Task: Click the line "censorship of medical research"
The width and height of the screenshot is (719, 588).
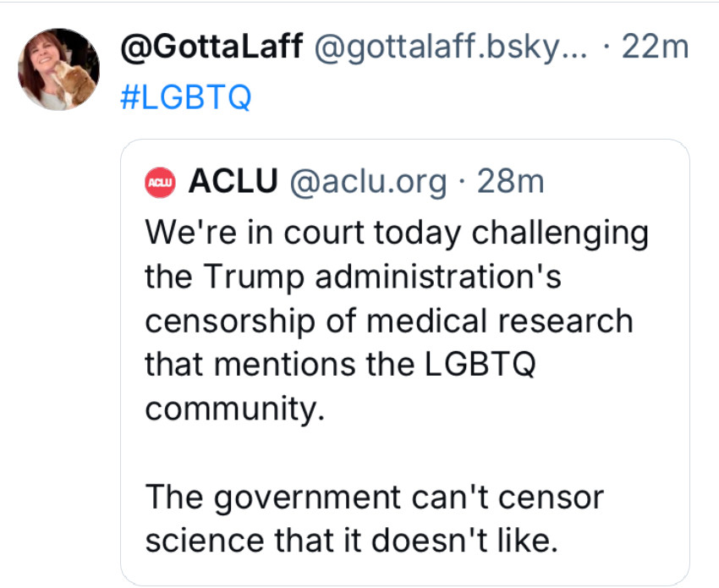Action: [x=388, y=320]
